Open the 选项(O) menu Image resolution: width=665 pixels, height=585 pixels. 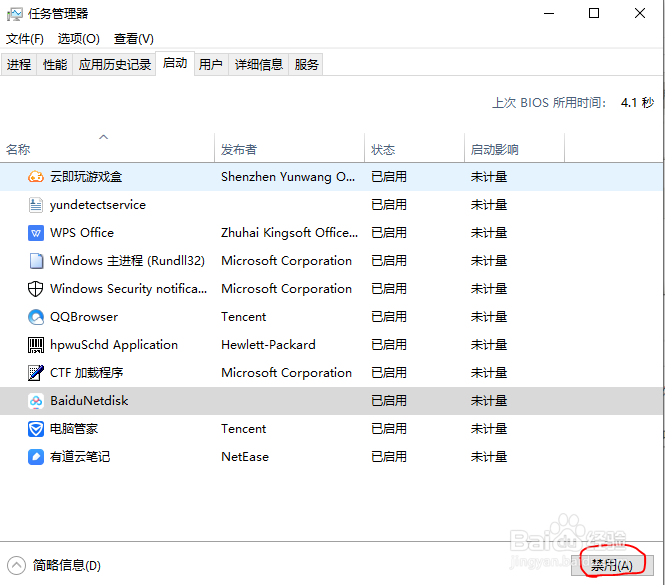78,39
